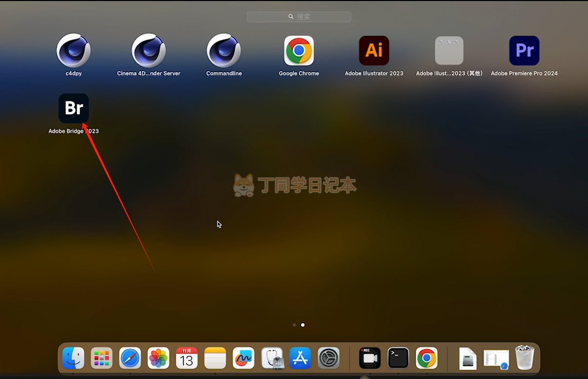Launch Terminal from the Dock
Screen dimensions: 588x379
398,358
